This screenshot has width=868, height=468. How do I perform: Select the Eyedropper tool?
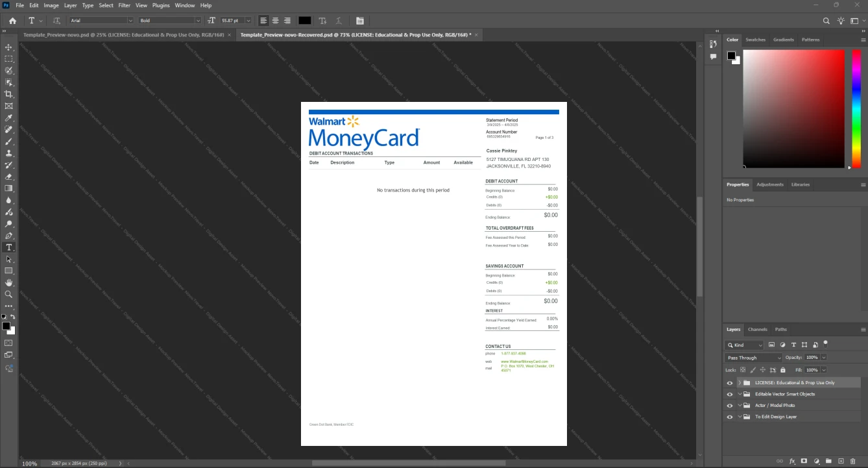pos(8,118)
